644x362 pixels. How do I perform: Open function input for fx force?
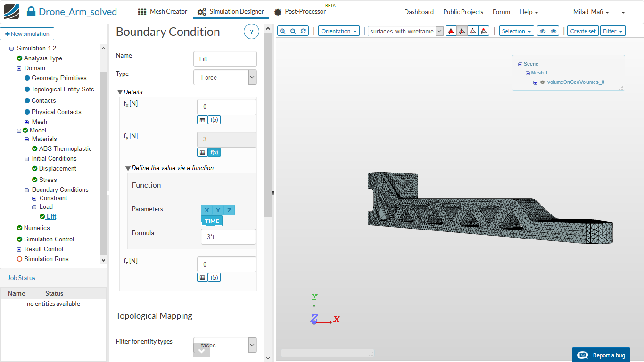pyautogui.click(x=214, y=120)
